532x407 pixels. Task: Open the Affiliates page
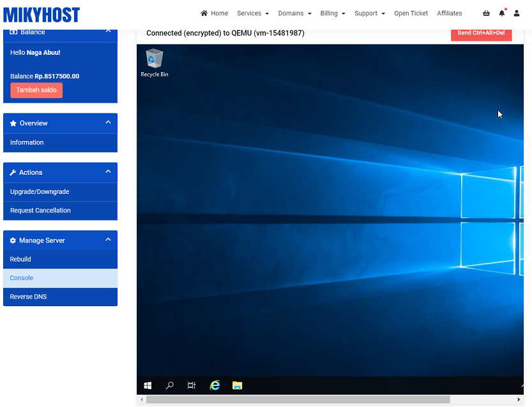pos(449,13)
